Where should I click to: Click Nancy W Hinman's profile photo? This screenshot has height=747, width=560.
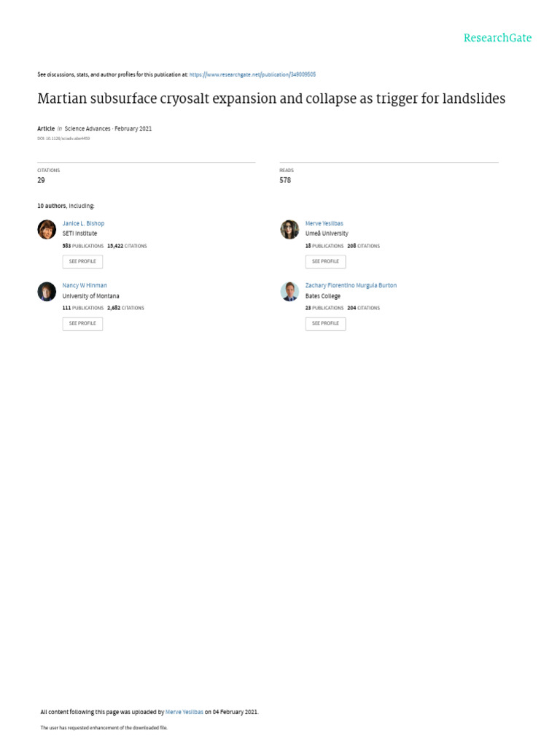tap(47, 292)
